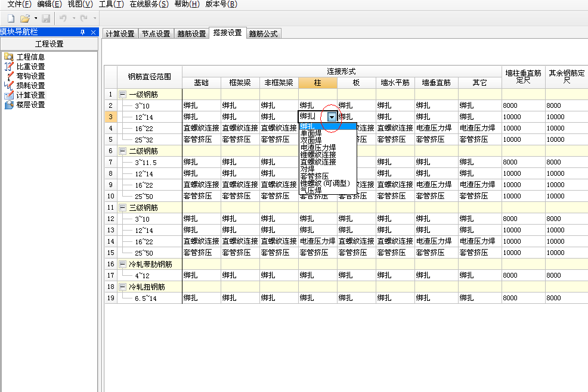Open the 在线服务(S) menu
Viewport: 588px width, 392px height.
tap(149, 4)
